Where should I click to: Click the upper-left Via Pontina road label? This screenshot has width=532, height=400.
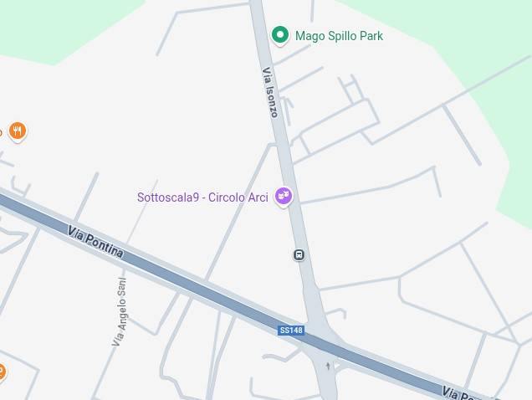95,242
